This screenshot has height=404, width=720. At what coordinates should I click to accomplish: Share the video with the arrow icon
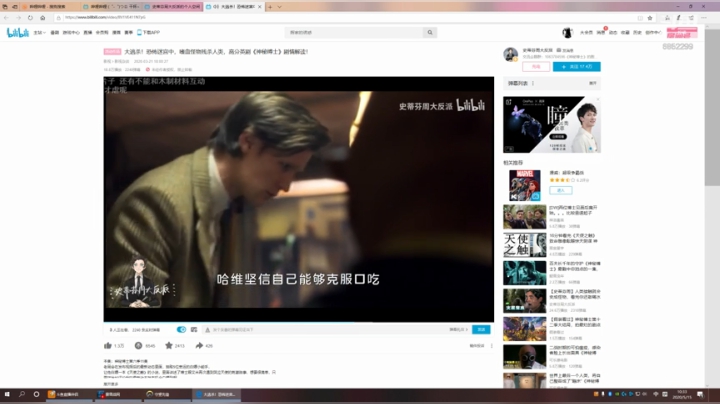[199, 345]
